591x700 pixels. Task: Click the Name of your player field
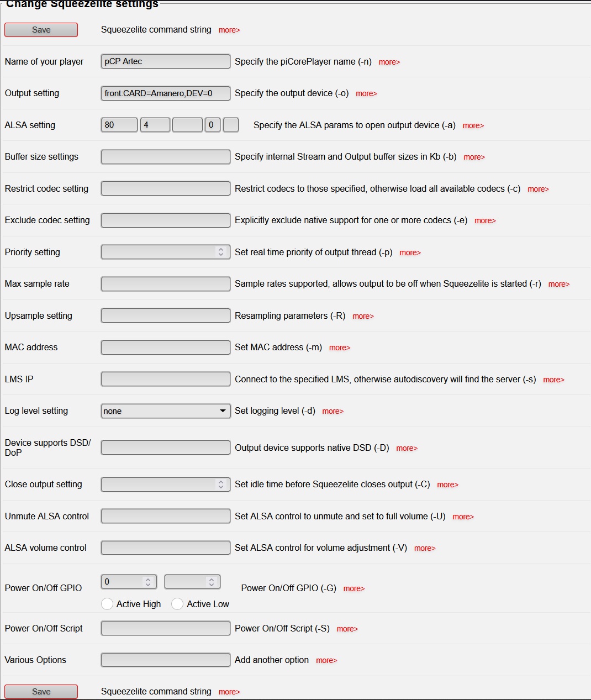click(165, 61)
